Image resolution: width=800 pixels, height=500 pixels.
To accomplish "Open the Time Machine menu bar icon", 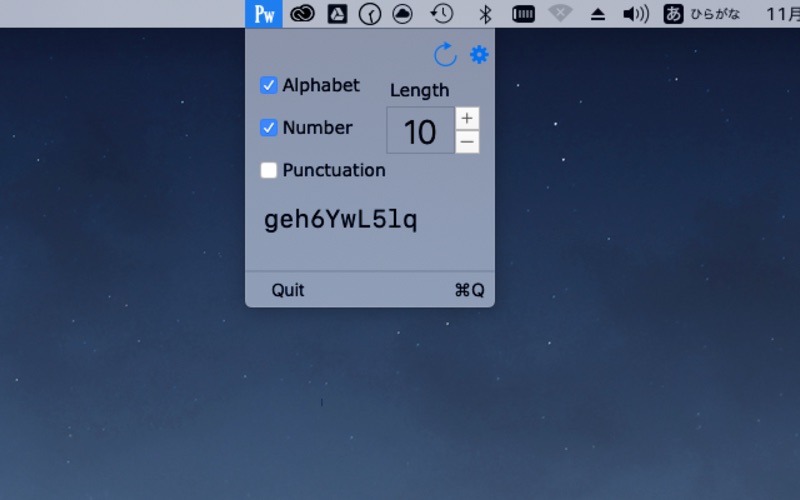I will click(x=442, y=14).
